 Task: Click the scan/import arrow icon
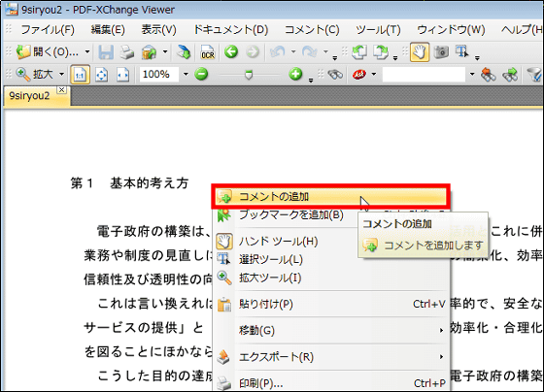[x=184, y=52]
